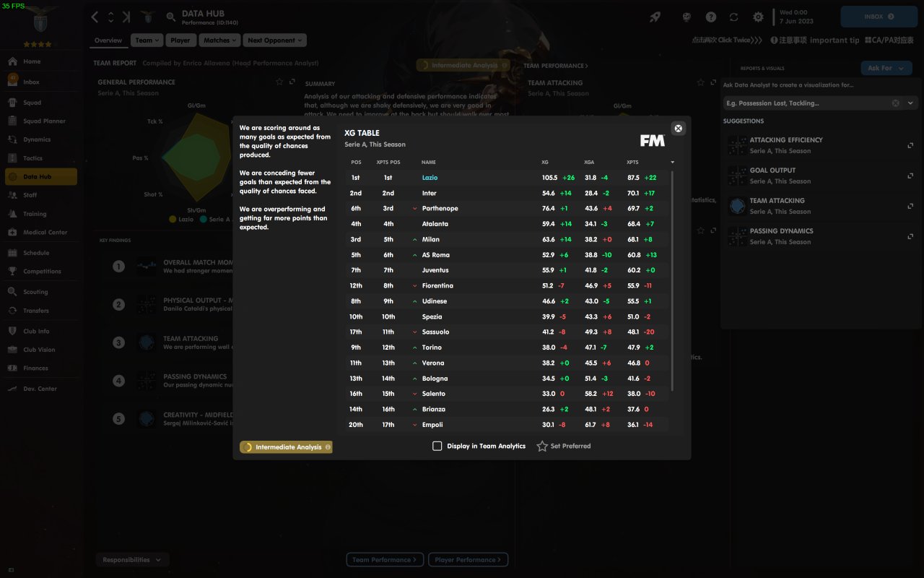The width and height of the screenshot is (924, 578).
Task: Open the CA/PA table link
Action: coord(890,40)
